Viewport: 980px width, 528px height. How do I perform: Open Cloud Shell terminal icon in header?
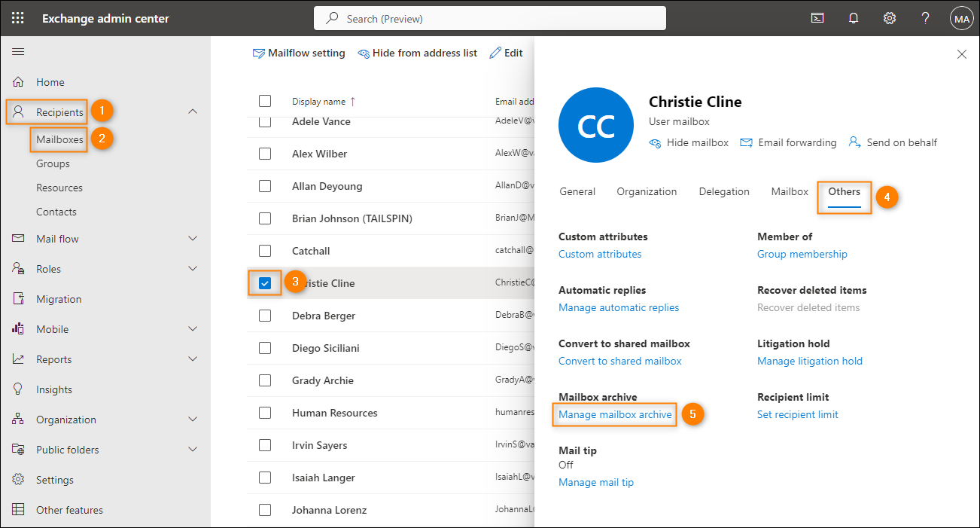pyautogui.click(x=817, y=18)
